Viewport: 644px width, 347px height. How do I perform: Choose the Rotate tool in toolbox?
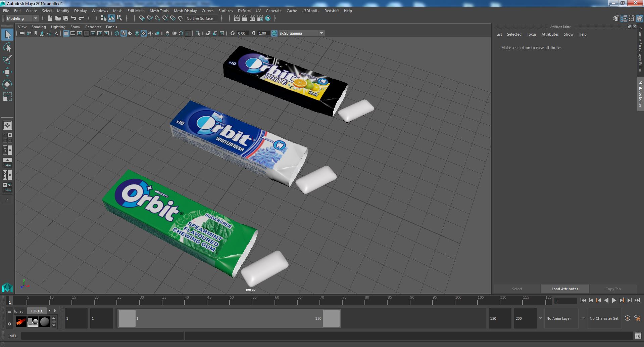pyautogui.click(x=7, y=84)
